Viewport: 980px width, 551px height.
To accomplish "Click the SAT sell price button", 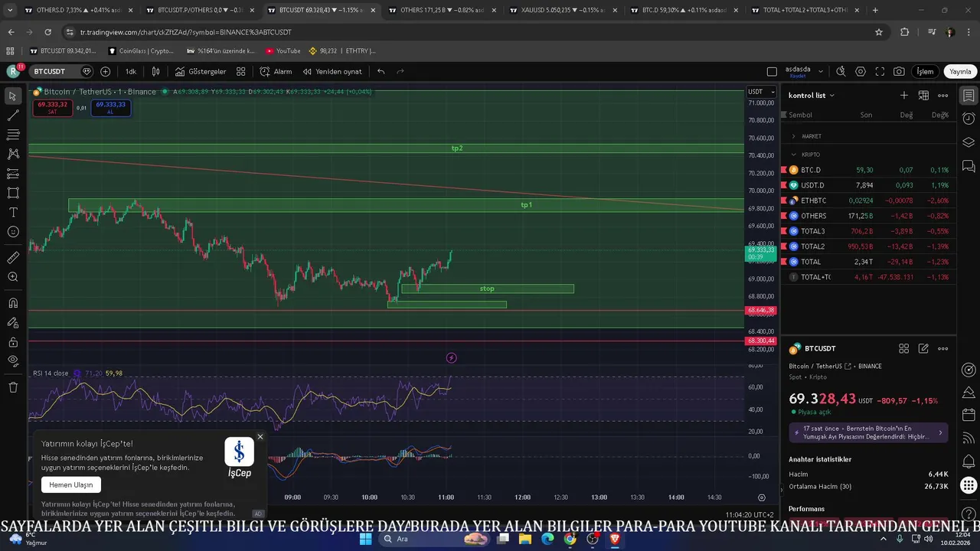I will coord(52,108).
